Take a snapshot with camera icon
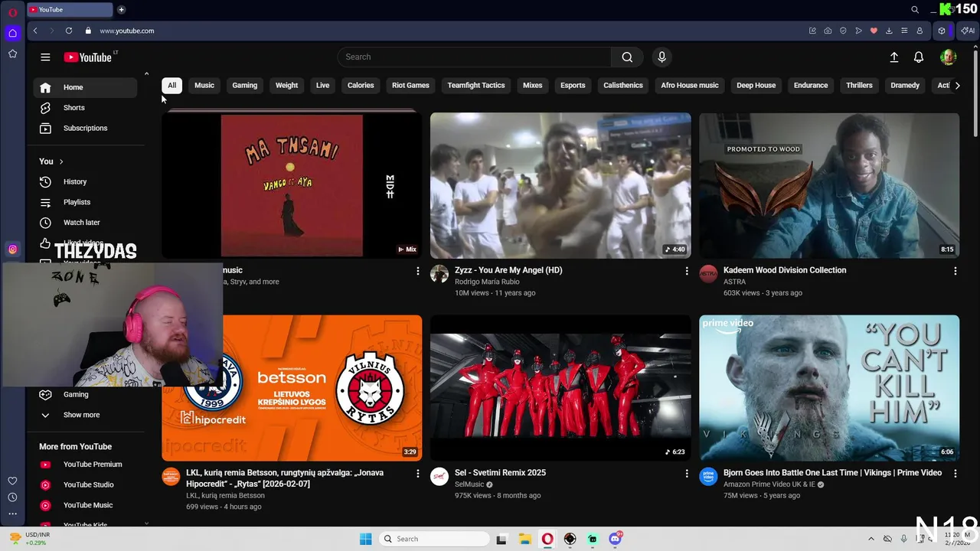 point(828,31)
